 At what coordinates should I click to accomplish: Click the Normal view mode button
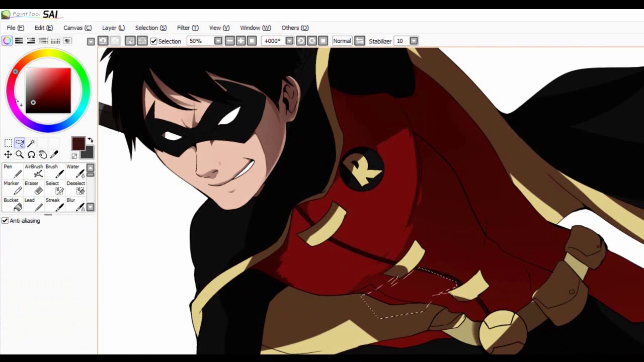coord(342,41)
